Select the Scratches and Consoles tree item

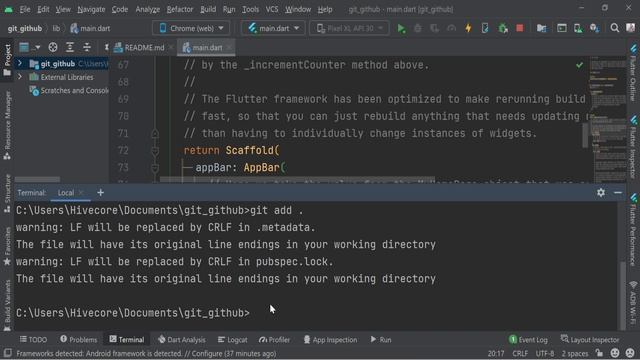(x=69, y=91)
